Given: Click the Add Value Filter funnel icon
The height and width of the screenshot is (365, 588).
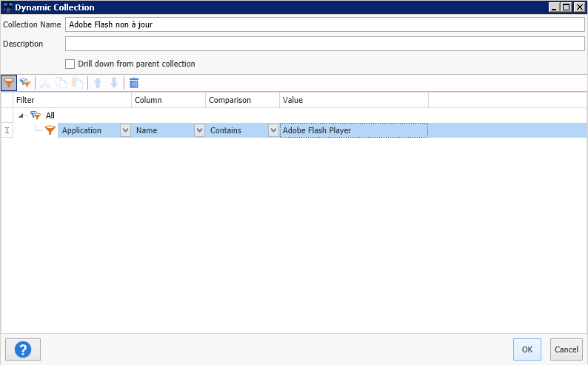Looking at the screenshot, I should pyautogui.click(x=9, y=83).
